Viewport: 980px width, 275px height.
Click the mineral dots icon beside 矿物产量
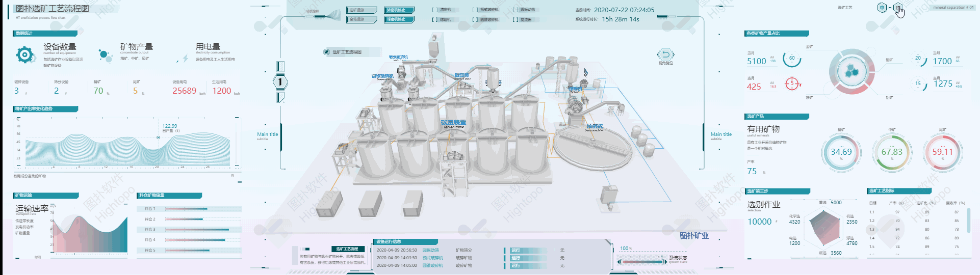click(x=105, y=55)
